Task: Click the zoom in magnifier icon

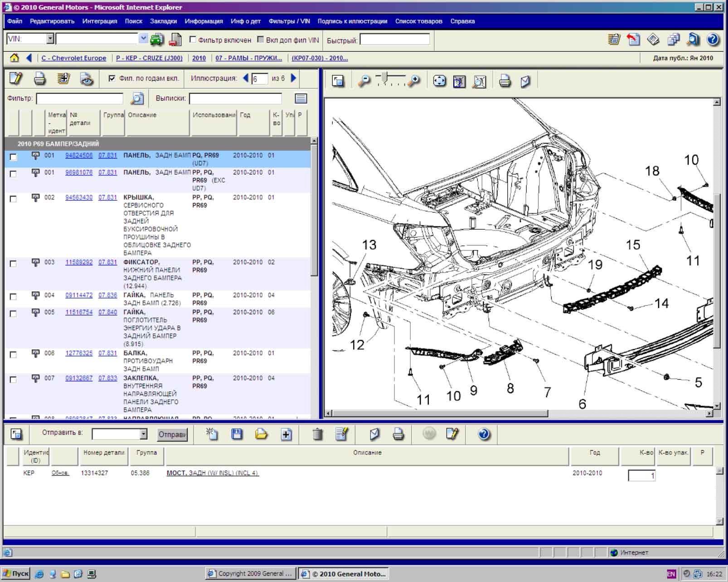Action: pyautogui.click(x=413, y=81)
